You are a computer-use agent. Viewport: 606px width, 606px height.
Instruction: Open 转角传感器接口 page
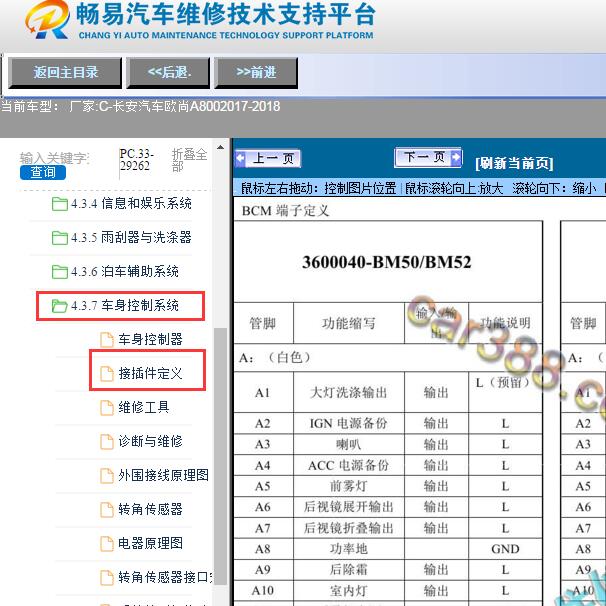[165, 577]
